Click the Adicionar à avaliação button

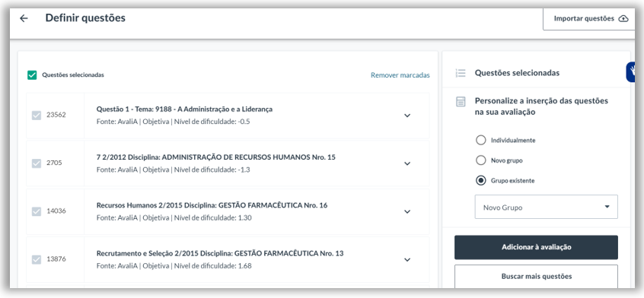(x=536, y=247)
